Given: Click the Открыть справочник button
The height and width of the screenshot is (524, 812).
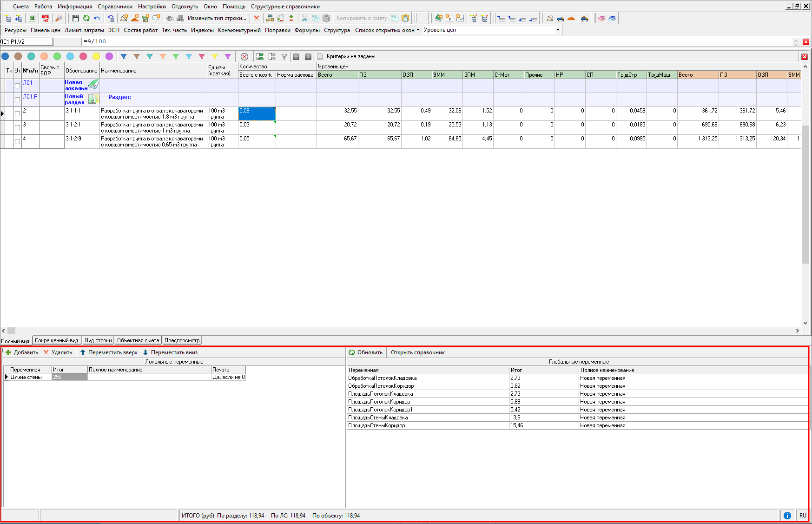Looking at the screenshot, I should coord(417,352).
